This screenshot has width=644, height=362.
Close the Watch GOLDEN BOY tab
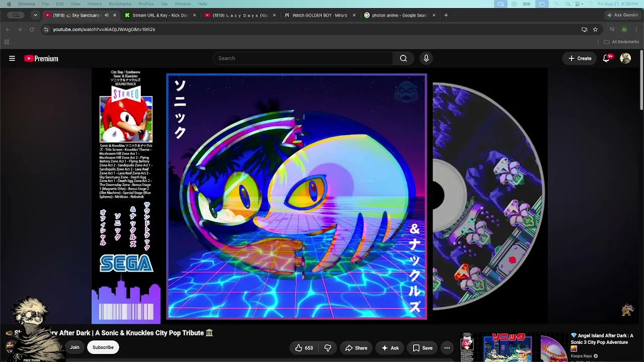coord(354,15)
